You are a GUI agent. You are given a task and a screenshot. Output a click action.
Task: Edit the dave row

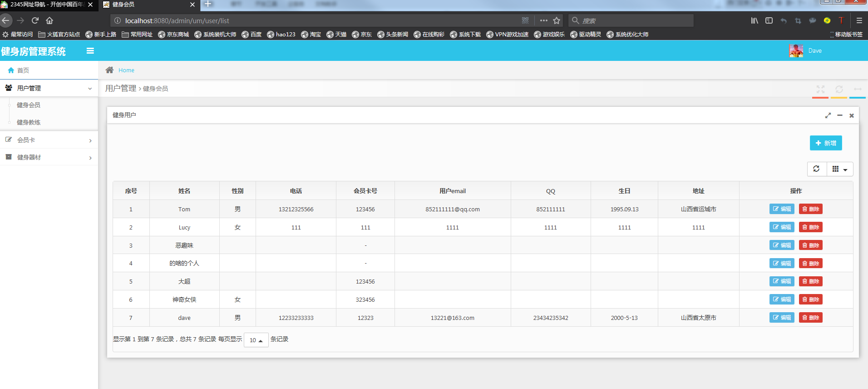coord(782,318)
